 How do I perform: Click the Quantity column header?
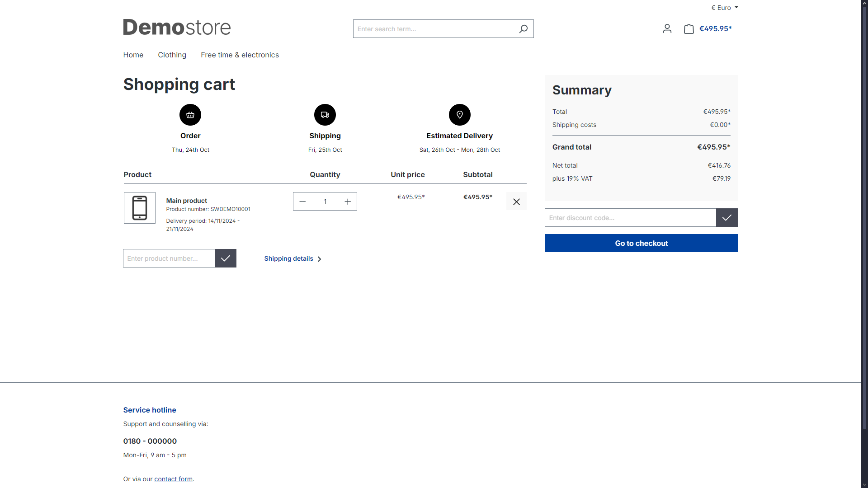pyautogui.click(x=325, y=175)
